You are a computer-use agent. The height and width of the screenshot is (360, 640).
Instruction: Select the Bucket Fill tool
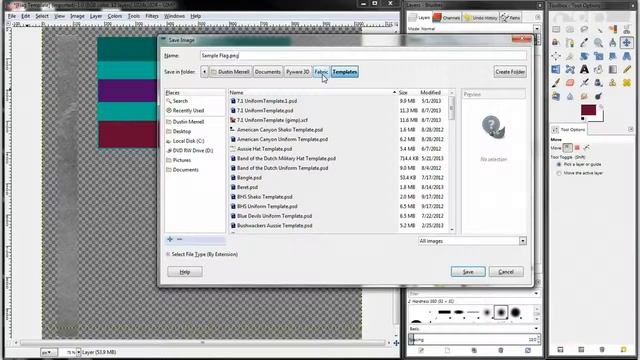click(x=598, y=69)
